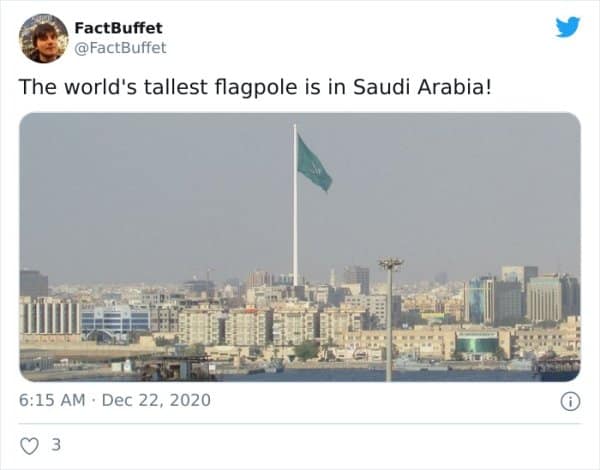Screen dimensions: 600x470
Task: Open the @FactBuffet handle link
Action: click(x=120, y=47)
